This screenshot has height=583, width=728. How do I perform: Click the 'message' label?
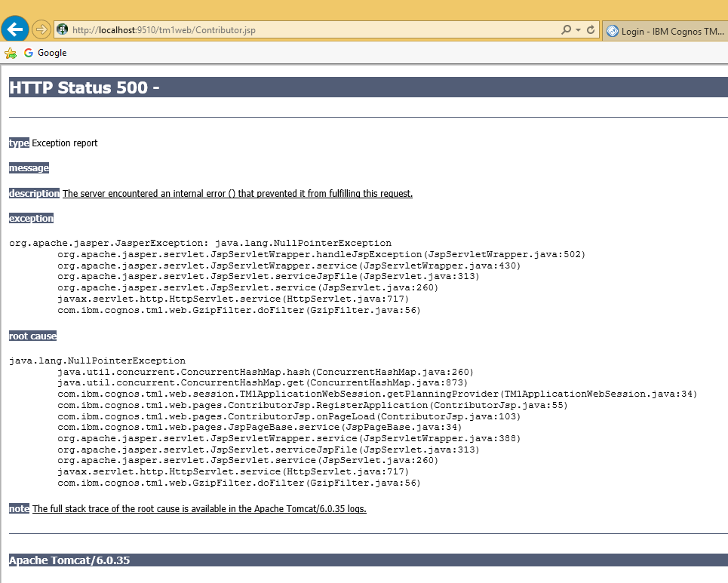click(x=29, y=168)
